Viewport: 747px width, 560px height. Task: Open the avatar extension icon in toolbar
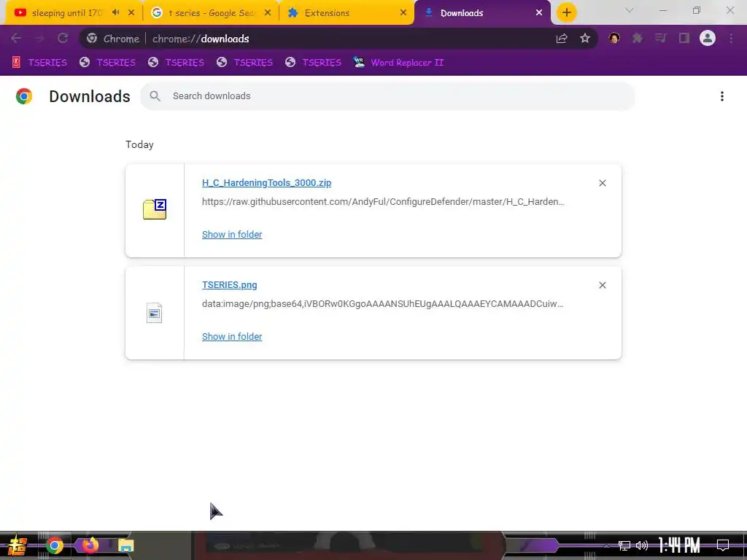click(614, 39)
